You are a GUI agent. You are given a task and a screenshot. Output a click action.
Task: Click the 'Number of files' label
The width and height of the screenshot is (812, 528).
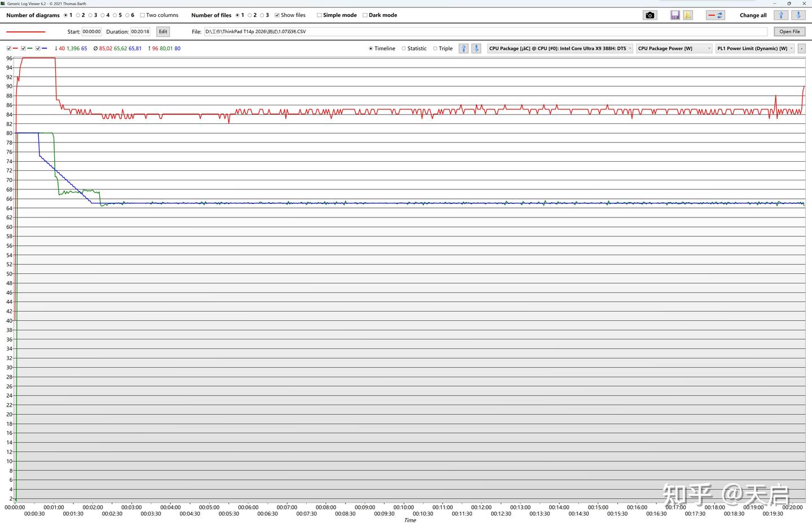[211, 15]
